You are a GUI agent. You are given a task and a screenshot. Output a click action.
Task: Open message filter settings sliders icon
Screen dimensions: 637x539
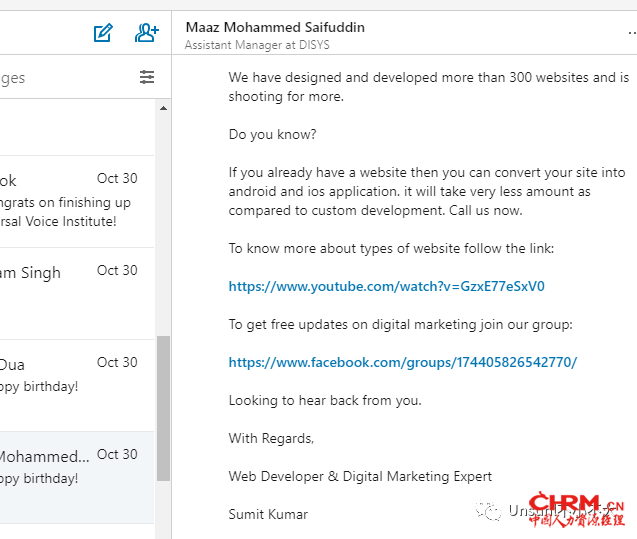(x=147, y=77)
